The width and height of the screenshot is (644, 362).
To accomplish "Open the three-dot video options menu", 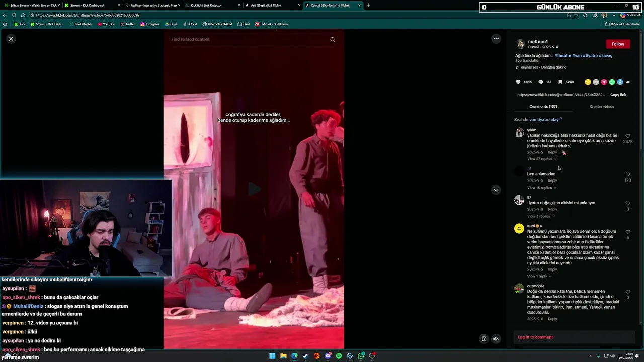I will [496, 39].
